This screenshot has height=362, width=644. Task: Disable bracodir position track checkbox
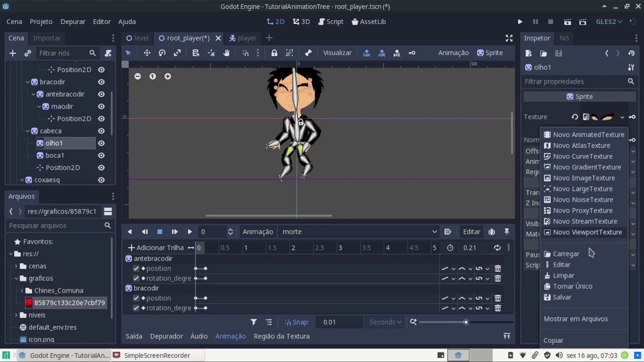pyautogui.click(x=136, y=298)
